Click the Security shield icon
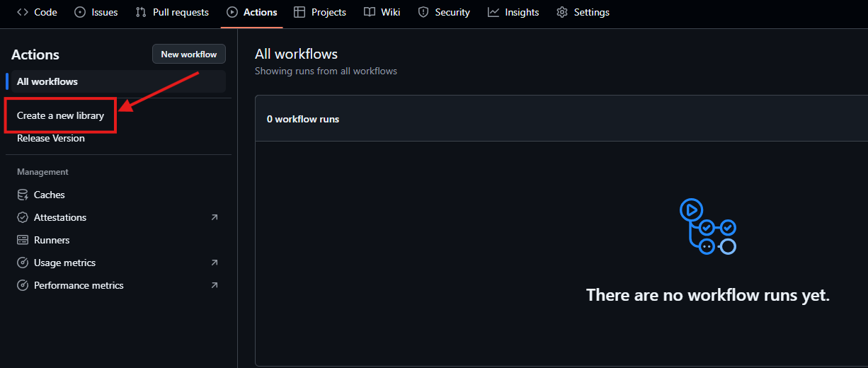The height and width of the screenshot is (368, 868). tap(423, 12)
